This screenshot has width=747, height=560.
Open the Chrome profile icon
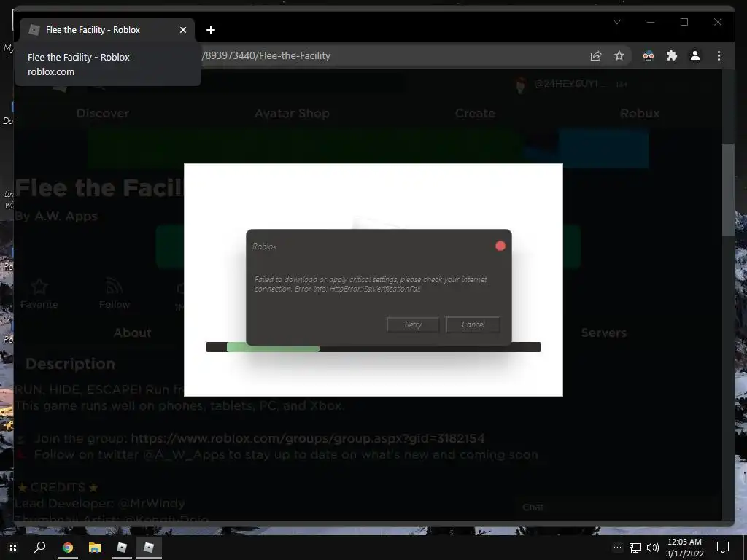[x=695, y=55]
